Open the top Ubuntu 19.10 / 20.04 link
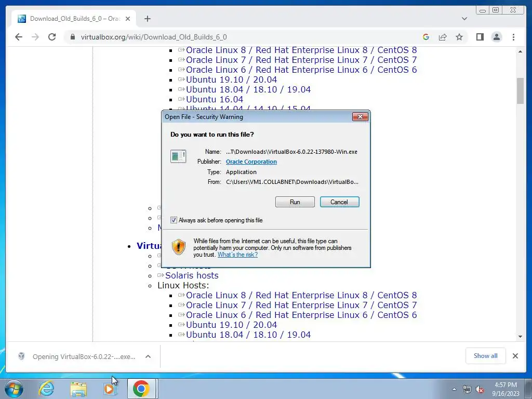Viewport: 532px width, 399px height. click(231, 79)
